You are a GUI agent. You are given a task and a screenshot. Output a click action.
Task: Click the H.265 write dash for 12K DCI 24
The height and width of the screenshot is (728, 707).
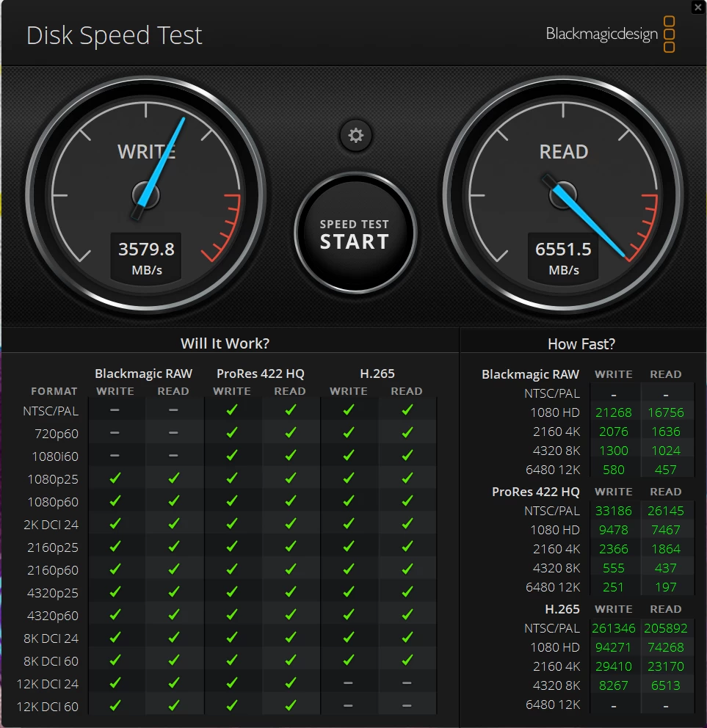[x=349, y=683]
